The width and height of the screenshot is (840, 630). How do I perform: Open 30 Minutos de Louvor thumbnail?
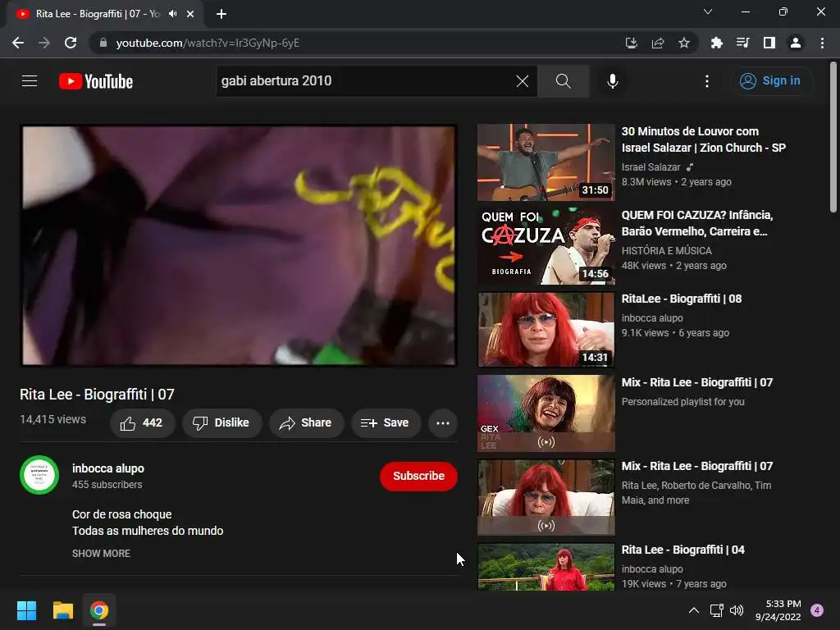tap(546, 162)
